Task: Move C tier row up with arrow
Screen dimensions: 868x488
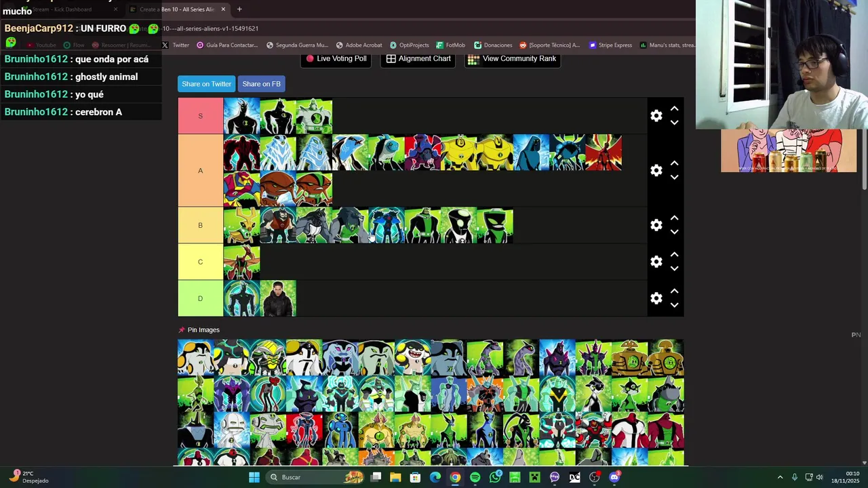Action: [674, 255]
